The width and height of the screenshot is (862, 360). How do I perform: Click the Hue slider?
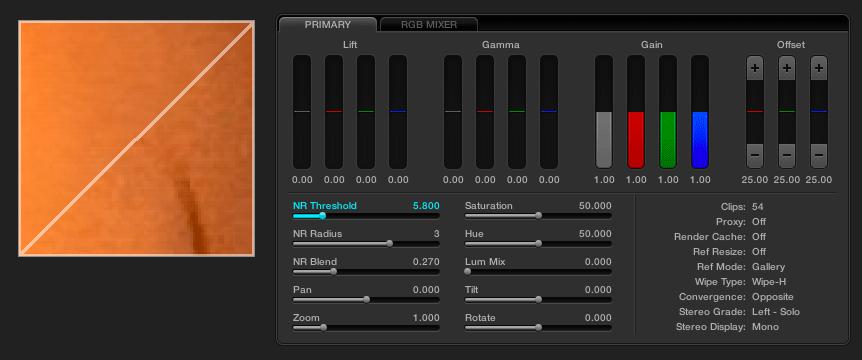click(x=538, y=243)
